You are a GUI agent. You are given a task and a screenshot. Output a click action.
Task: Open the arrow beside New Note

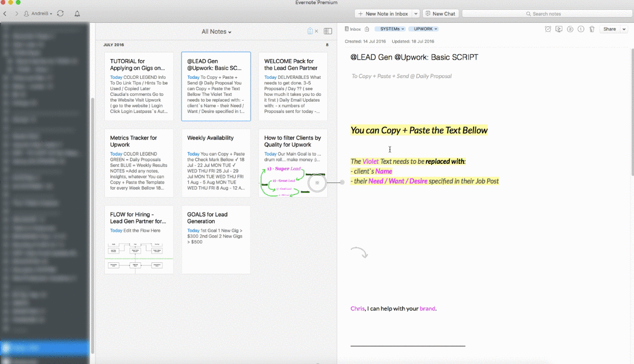click(x=416, y=13)
